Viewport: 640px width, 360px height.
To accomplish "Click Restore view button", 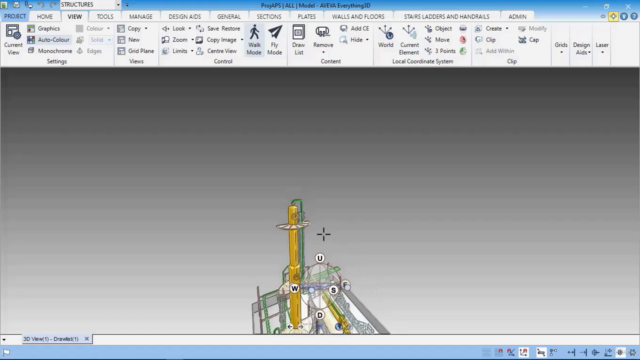I will tap(231, 29).
